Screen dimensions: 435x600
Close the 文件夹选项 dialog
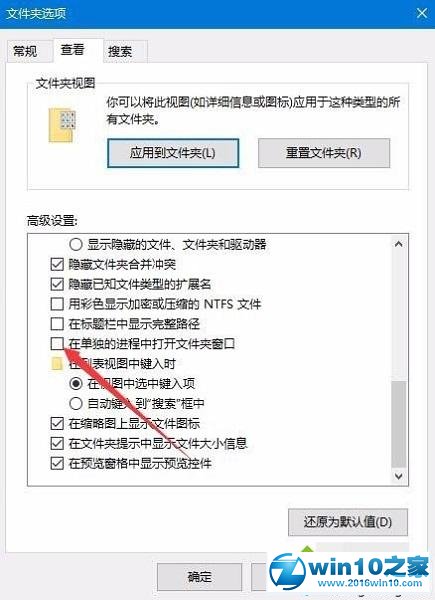(422, 13)
